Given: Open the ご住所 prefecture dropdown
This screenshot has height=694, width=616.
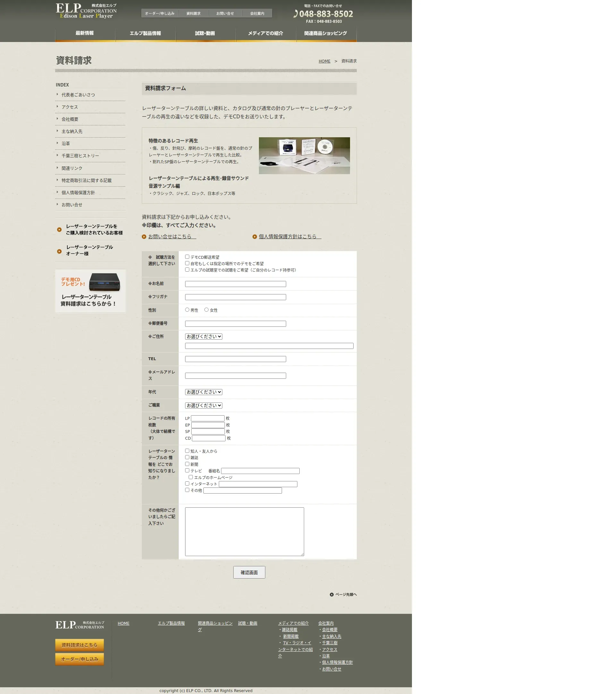Looking at the screenshot, I should coord(203,336).
